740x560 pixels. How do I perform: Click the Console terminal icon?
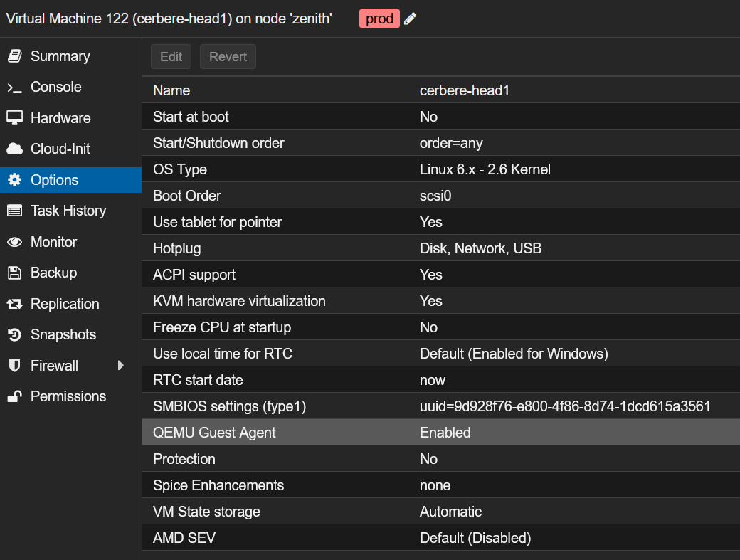[x=14, y=87]
